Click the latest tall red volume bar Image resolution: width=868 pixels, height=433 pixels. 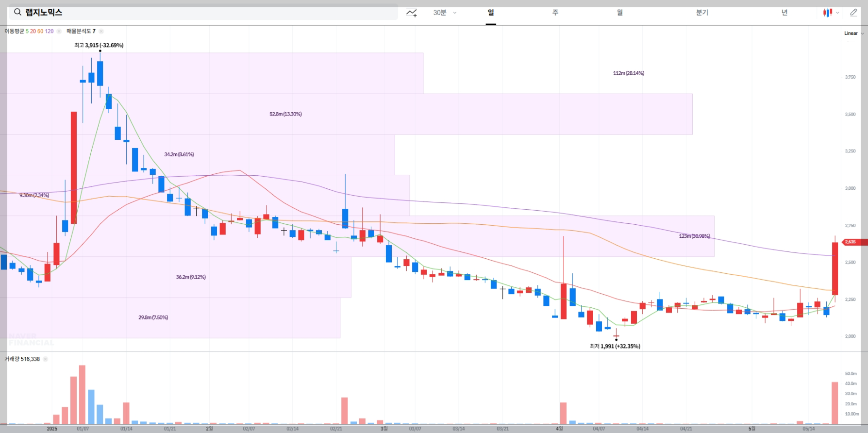pos(835,403)
